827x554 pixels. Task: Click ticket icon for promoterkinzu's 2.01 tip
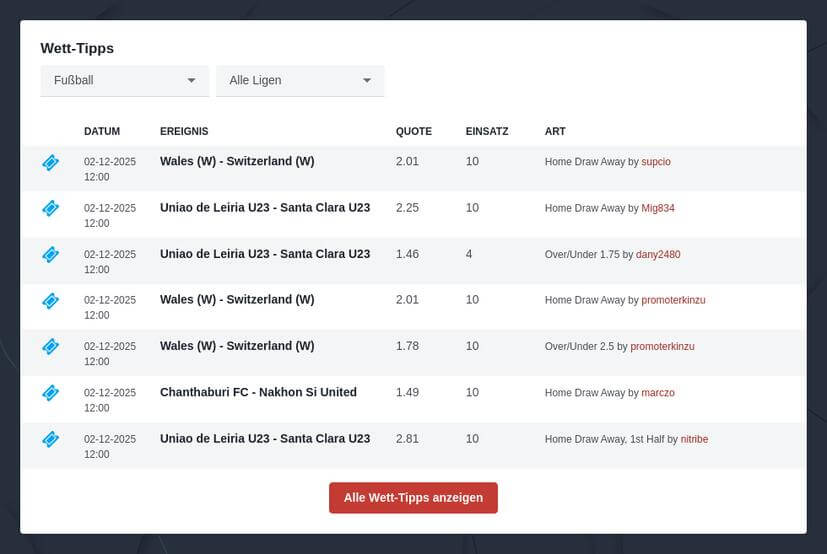click(50, 300)
